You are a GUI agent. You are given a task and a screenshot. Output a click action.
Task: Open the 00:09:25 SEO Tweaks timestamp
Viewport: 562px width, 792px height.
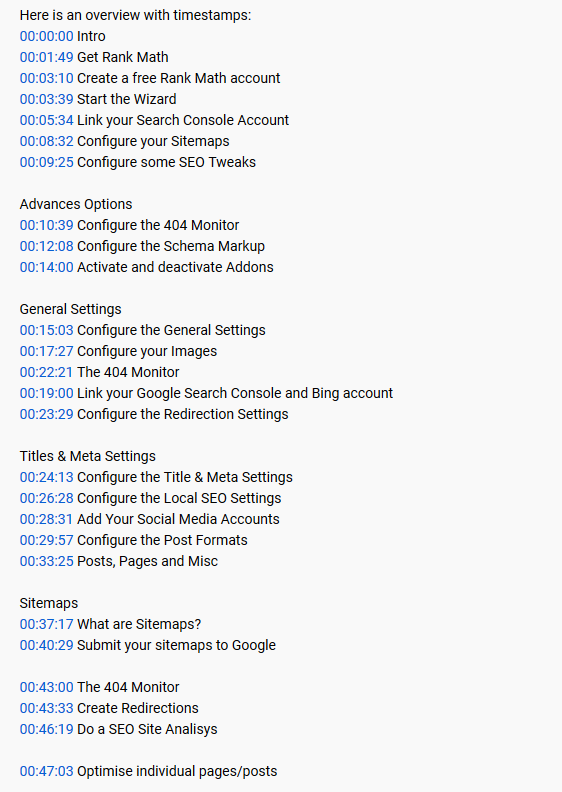[46, 162]
